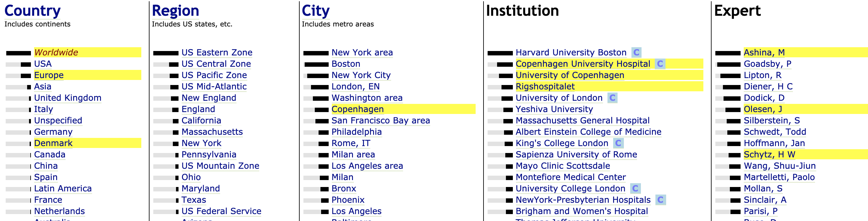Click the bar beside New York area
This screenshot has width=868, height=221.
point(316,53)
